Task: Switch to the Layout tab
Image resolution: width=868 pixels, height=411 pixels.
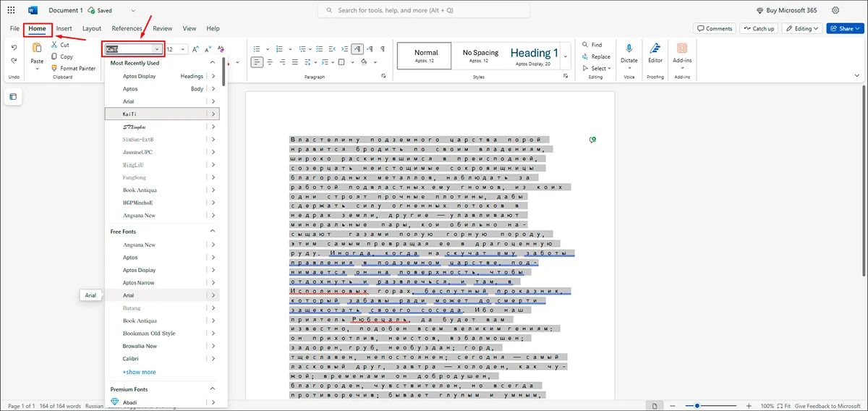Action: 92,29
